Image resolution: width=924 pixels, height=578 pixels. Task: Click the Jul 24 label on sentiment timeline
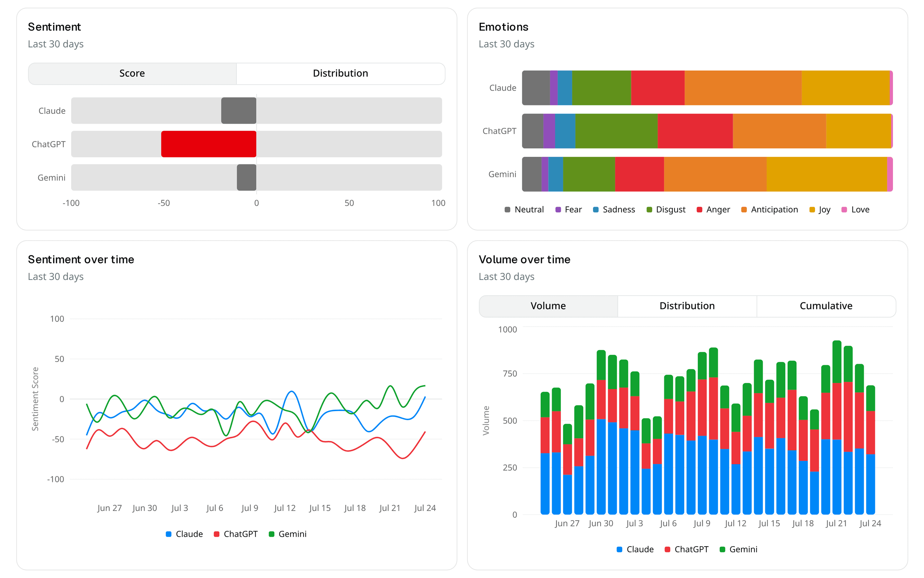click(x=425, y=508)
